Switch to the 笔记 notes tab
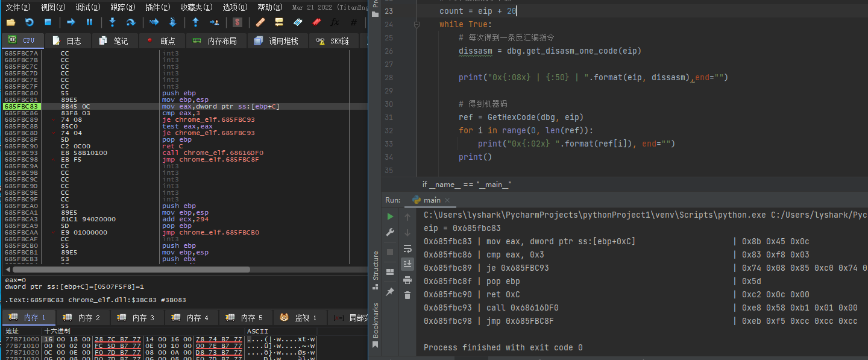This screenshot has width=868, height=360. click(x=114, y=40)
